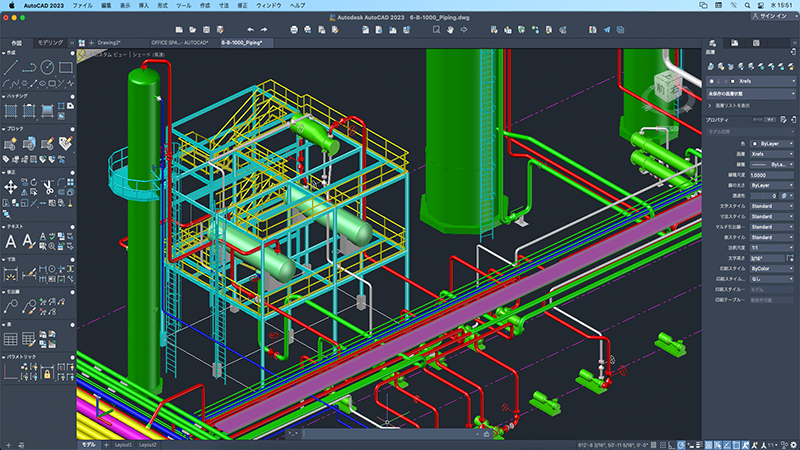Click the text height 3/16" field

tap(768, 258)
